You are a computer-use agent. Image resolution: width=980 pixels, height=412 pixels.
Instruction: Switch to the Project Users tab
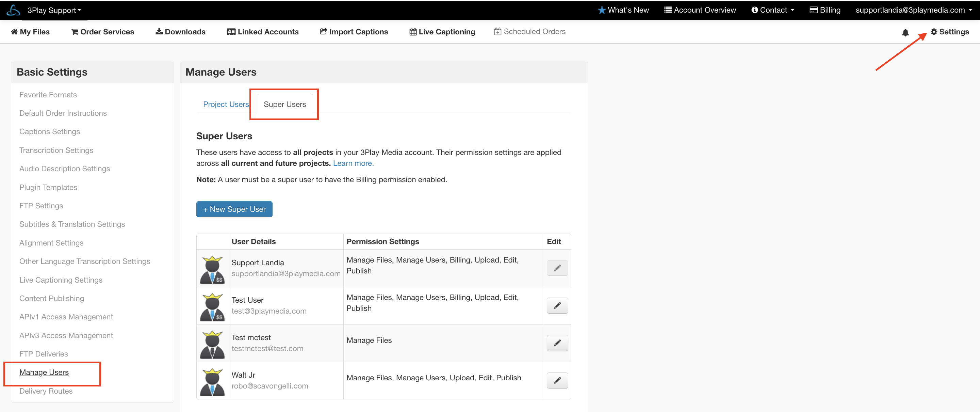click(226, 104)
